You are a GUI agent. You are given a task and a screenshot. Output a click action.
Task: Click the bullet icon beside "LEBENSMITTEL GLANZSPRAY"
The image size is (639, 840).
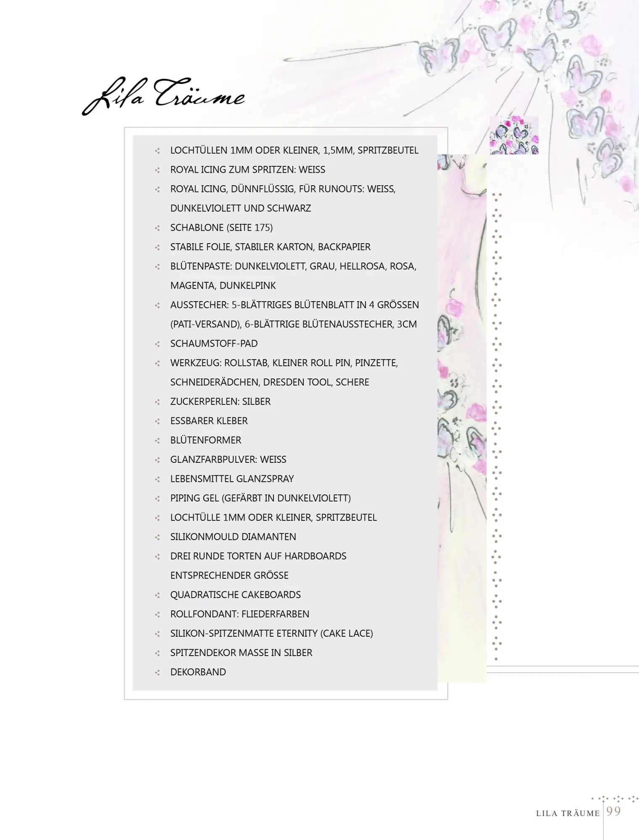[x=158, y=479]
